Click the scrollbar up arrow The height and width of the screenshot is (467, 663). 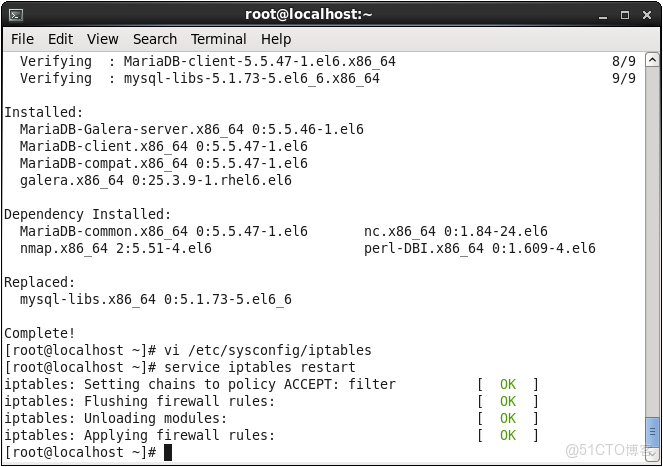click(653, 58)
